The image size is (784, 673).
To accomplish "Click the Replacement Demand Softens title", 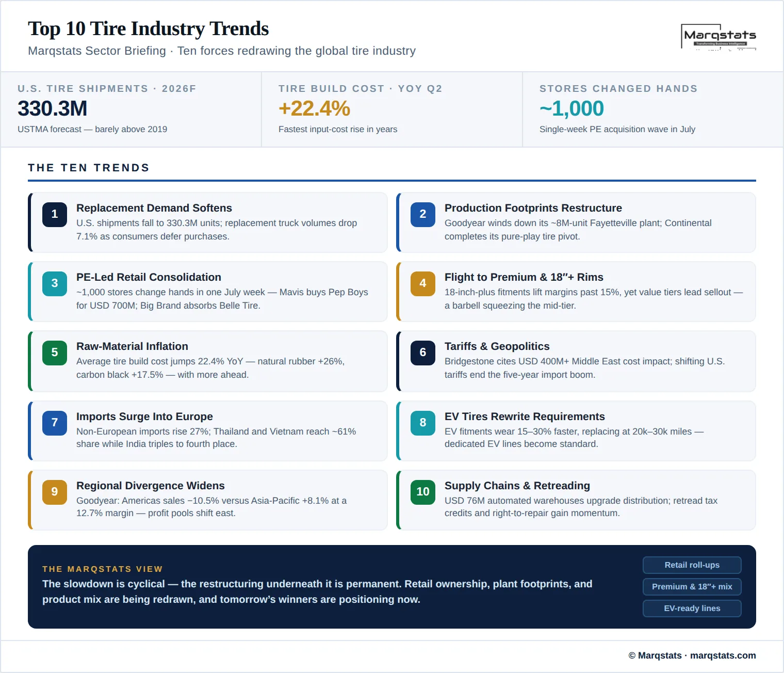I will (154, 208).
